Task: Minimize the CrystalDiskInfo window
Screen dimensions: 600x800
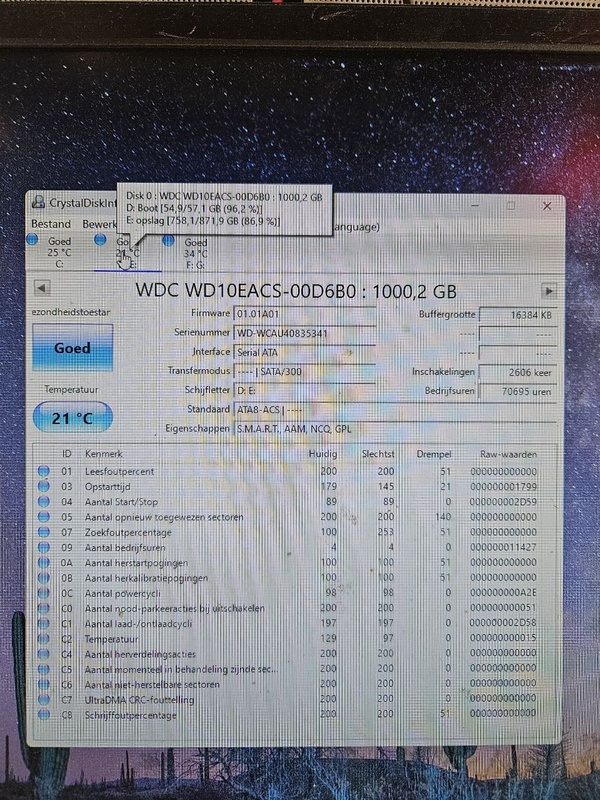Action: coord(475,205)
